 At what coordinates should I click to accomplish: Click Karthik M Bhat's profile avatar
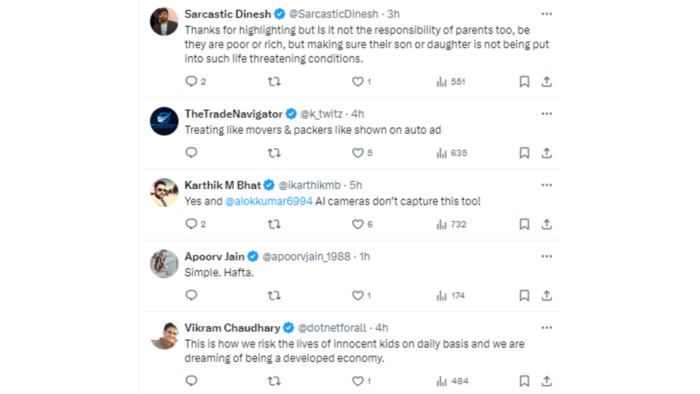(164, 192)
